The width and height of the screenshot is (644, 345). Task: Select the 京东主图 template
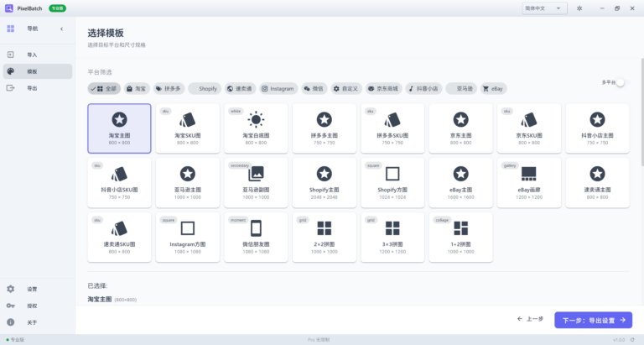461,128
